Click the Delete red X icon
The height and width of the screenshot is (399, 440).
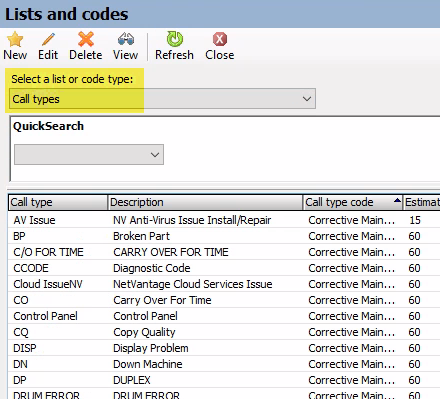86,39
